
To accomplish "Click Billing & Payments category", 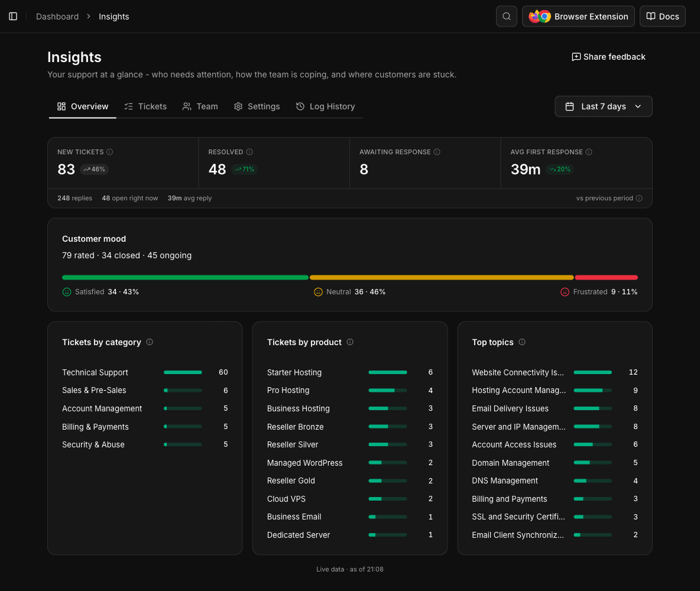I will click(x=145, y=427).
